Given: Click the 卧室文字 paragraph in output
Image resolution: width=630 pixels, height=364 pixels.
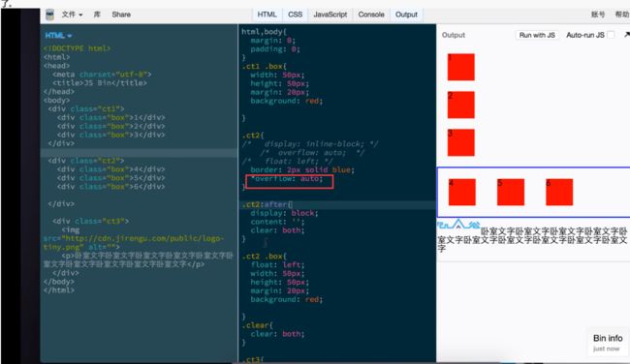Looking at the screenshot, I should tap(533, 240).
